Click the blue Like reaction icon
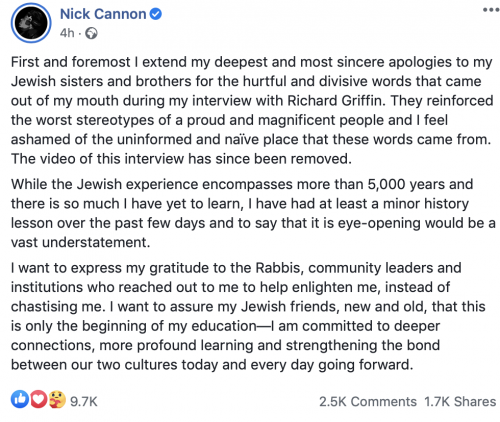 20,399
